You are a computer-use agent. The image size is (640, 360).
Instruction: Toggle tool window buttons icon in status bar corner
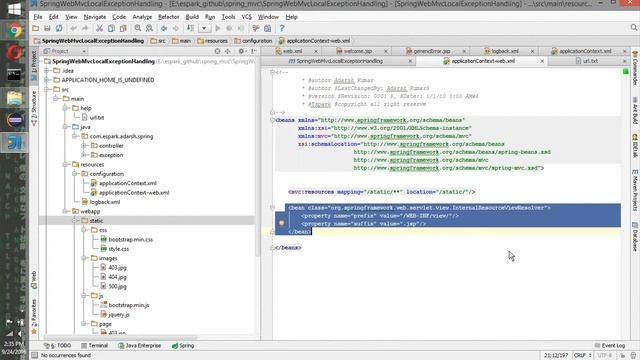35,356
